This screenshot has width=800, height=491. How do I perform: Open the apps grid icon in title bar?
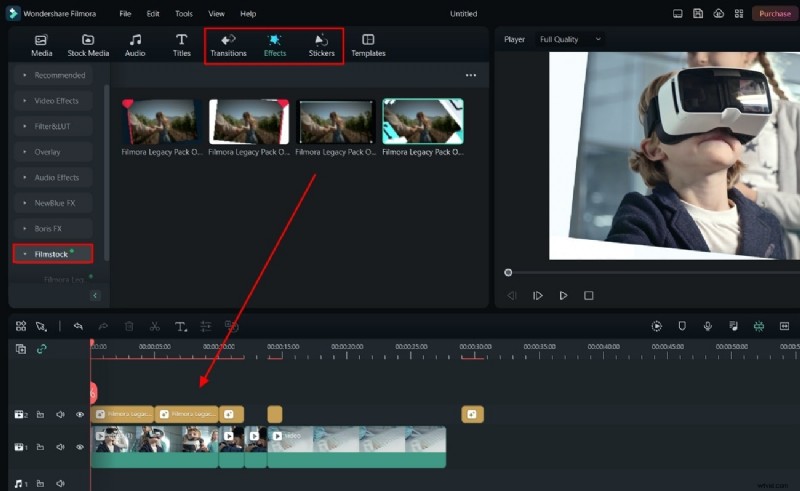739,14
